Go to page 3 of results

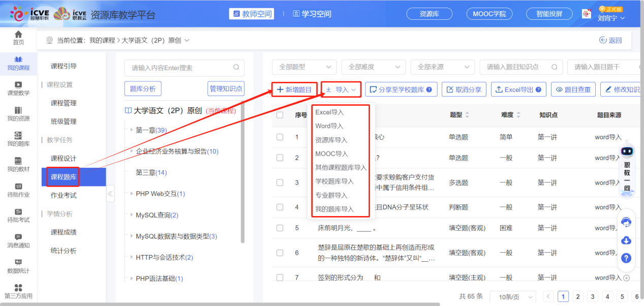tap(592, 296)
